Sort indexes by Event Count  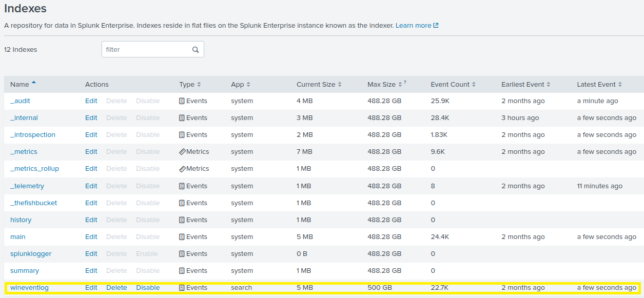[453, 85]
